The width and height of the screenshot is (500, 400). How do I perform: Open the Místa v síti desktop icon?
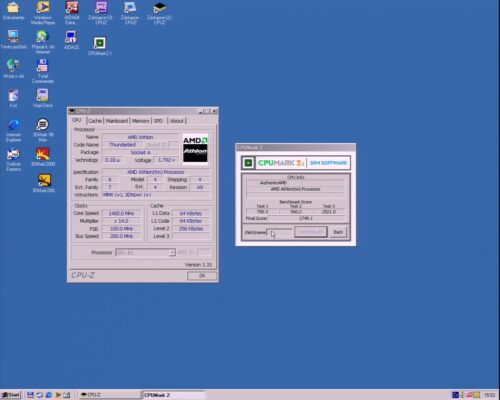(13, 69)
